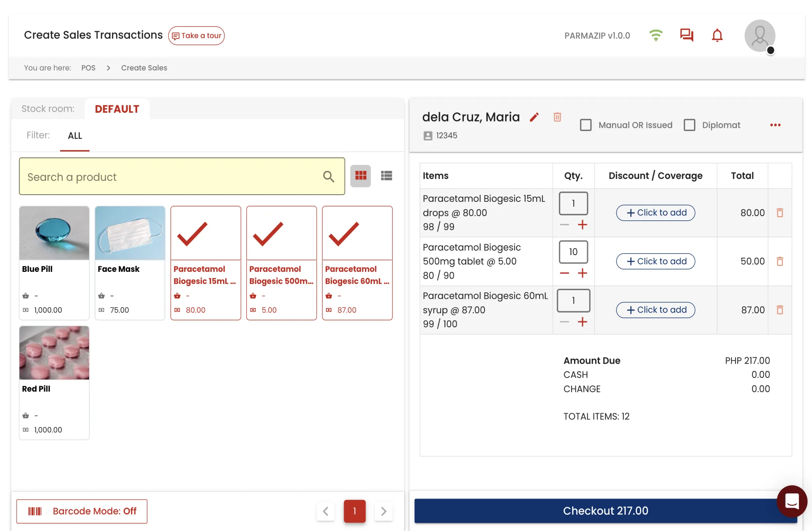The image size is (812, 531).
Task: Increase quantity of 500mg tablet item
Action: [582, 273]
